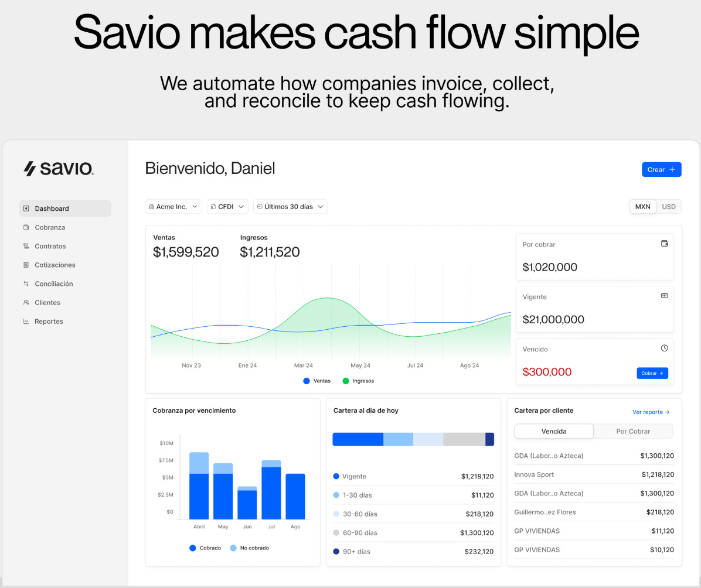This screenshot has width=701, height=588.
Task: Click the Ingresos total $1,211,520
Action: coord(270,252)
